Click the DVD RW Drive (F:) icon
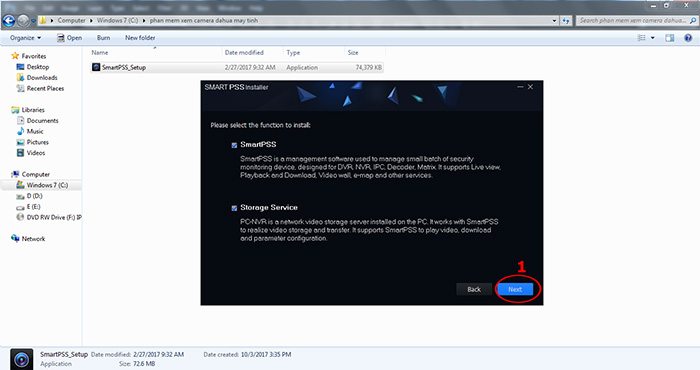 tap(20, 217)
